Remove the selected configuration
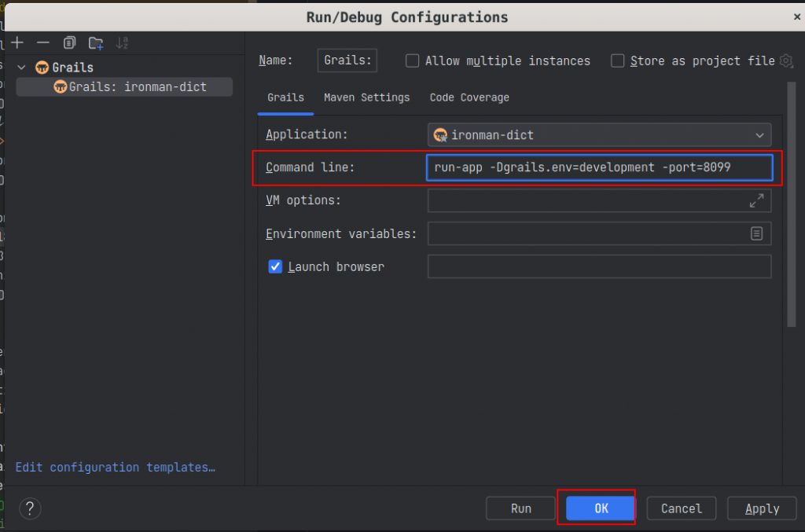The image size is (805, 532). coord(43,42)
